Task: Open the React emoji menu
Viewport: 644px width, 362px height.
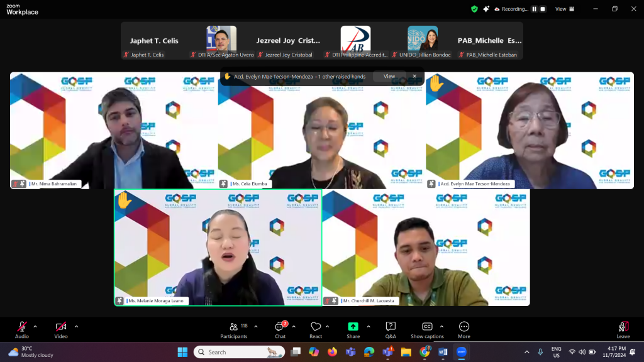Action: (x=316, y=329)
